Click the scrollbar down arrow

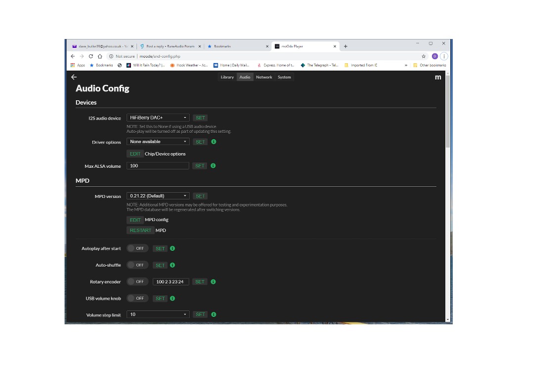pyautogui.click(x=447, y=319)
